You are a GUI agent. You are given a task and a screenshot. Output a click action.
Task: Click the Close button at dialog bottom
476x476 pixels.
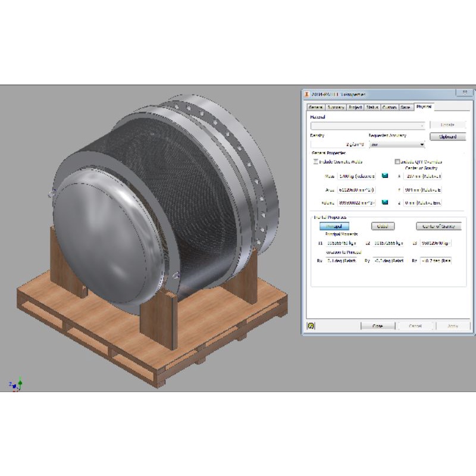378,326
